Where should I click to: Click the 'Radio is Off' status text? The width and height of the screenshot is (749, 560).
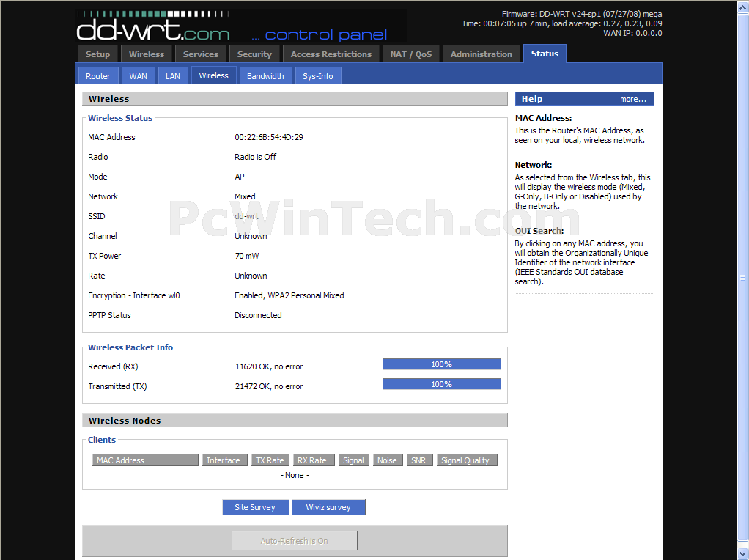click(x=255, y=157)
